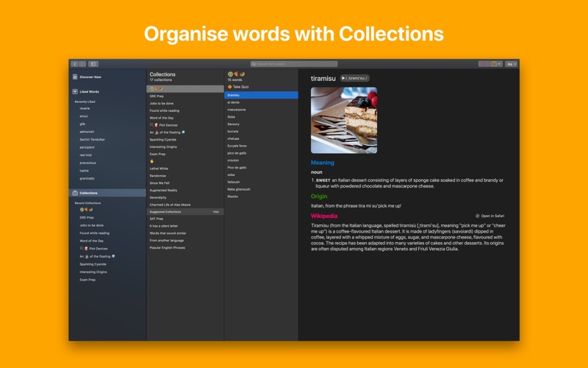The image size is (588, 368).
Task: Click the 'Search for a word' field
Action: (x=294, y=64)
